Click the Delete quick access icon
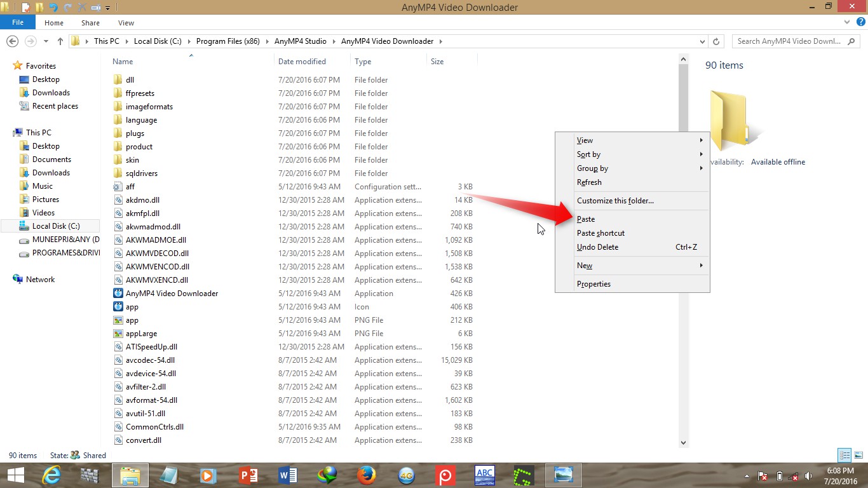This screenshot has width=868, height=488. pyautogui.click(x=81, y=8)
